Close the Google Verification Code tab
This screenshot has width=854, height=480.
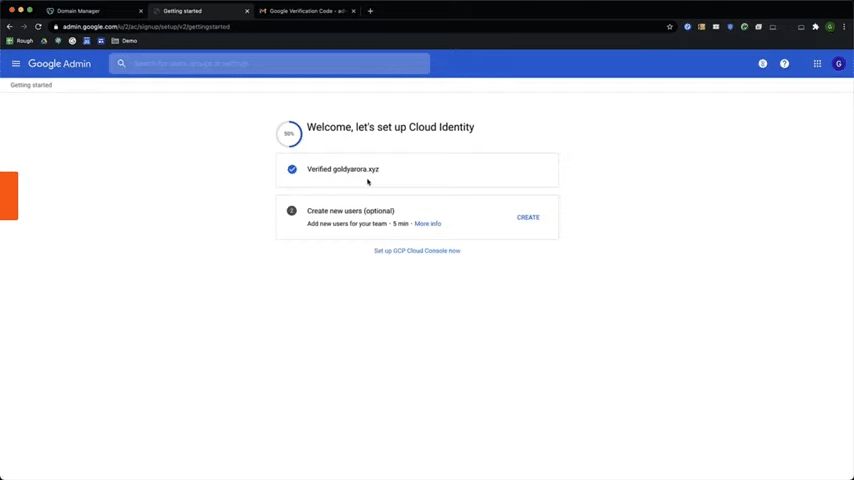(353, 11)
